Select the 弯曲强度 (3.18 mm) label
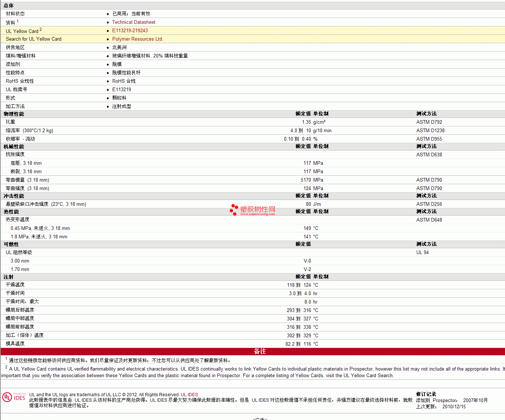This screenshot has height=420, width=505. point(27,189)
